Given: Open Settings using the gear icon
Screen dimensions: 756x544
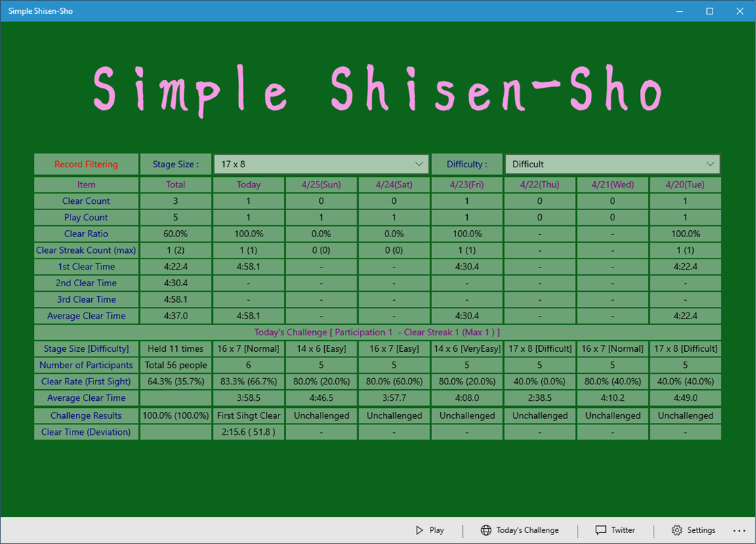Looking at the screenshot, I should click(x=675, y=530).
